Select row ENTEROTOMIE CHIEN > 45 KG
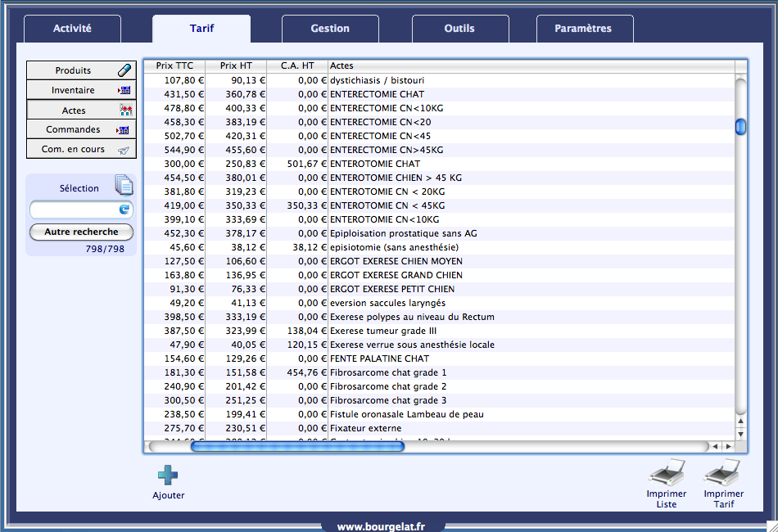The height and width of the screenshot is (532, 778). click(x=439, y=178)
